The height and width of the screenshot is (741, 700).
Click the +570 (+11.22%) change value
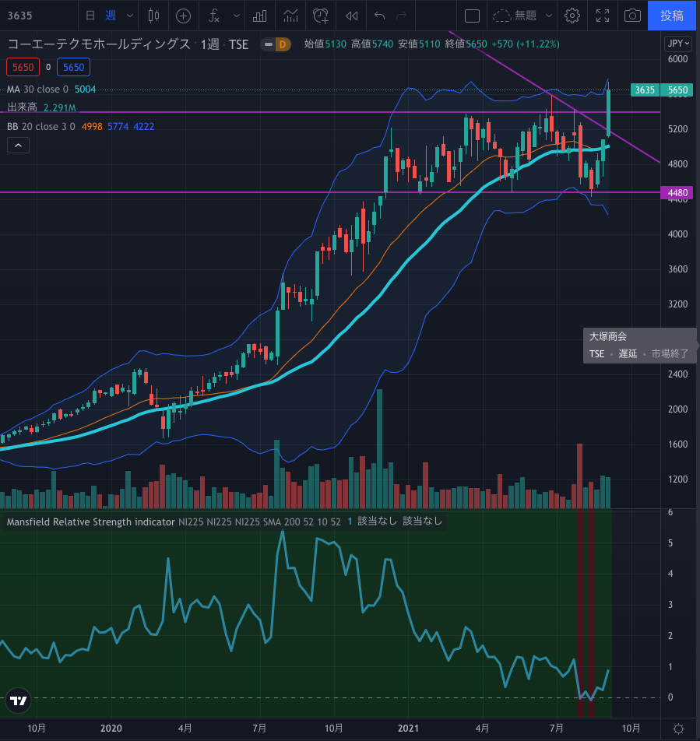(x=526, y=44)
